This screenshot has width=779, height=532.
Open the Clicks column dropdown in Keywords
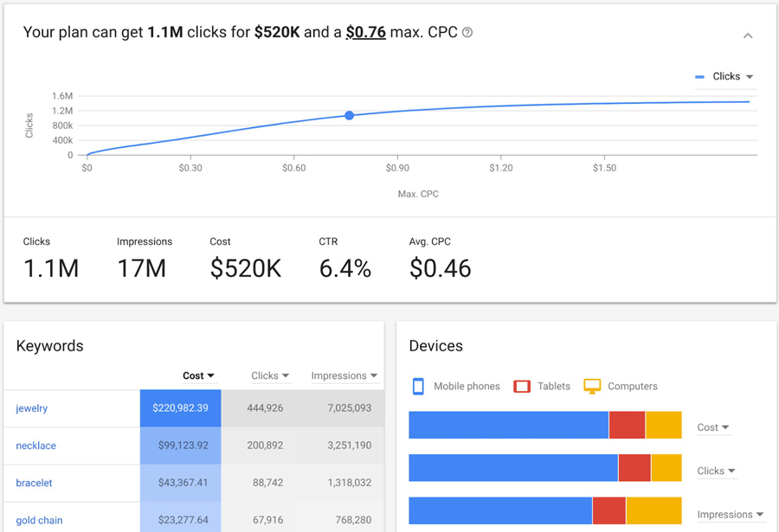point(271,375)
